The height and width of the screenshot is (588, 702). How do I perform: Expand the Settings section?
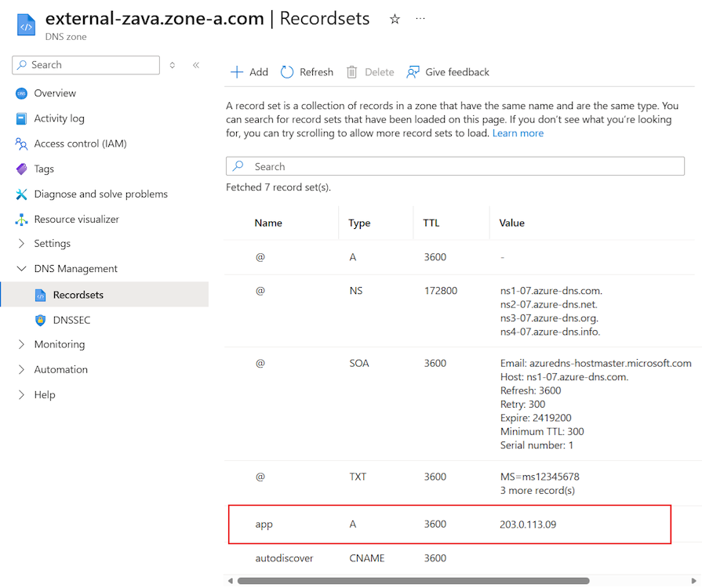[x=21, y=244]
